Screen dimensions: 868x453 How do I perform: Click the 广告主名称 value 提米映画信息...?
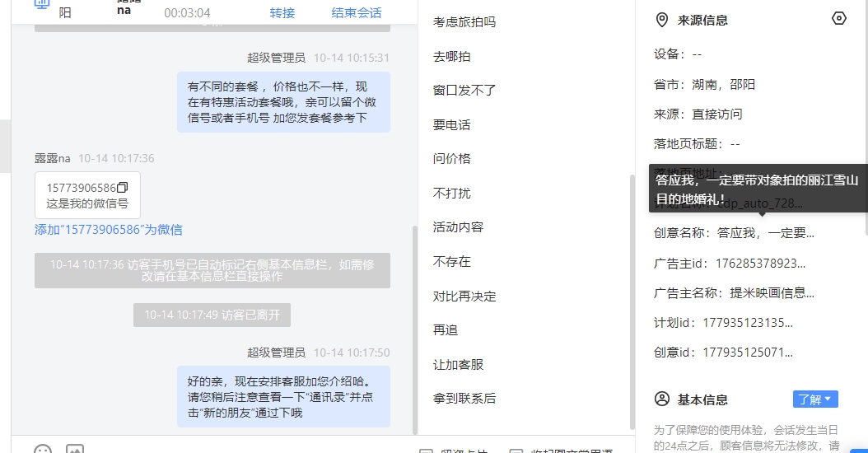pyautogui.click(x=772, y=293)
